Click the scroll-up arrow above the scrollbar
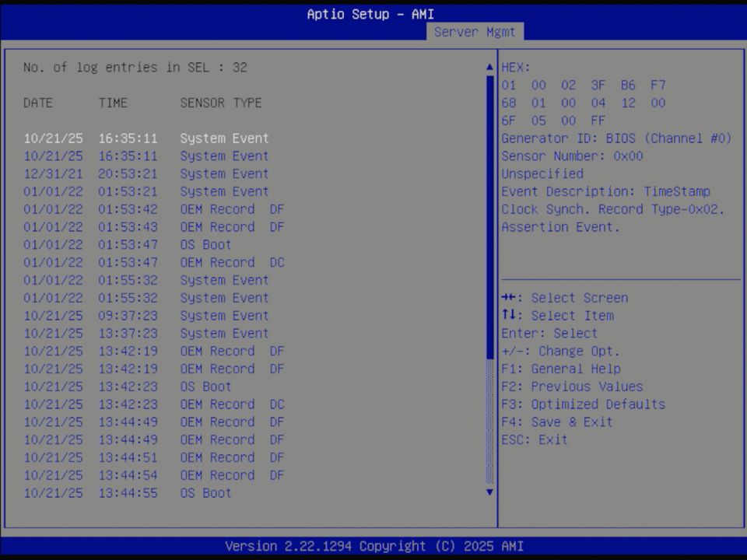Screen dimensions: 747x560 489,67
